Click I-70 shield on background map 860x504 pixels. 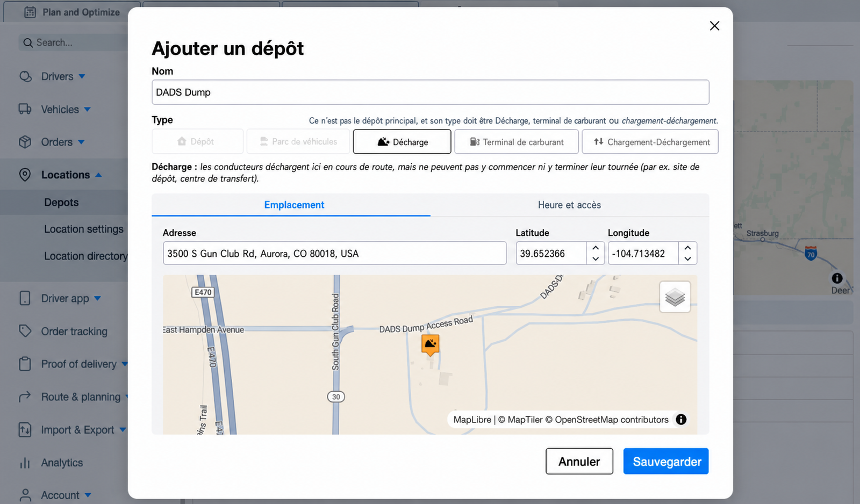(x=811, y=254)
